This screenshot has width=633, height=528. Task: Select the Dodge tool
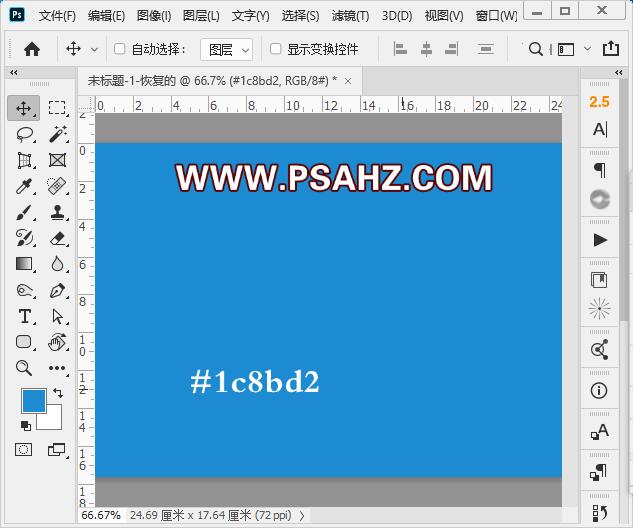click(24, 290)
